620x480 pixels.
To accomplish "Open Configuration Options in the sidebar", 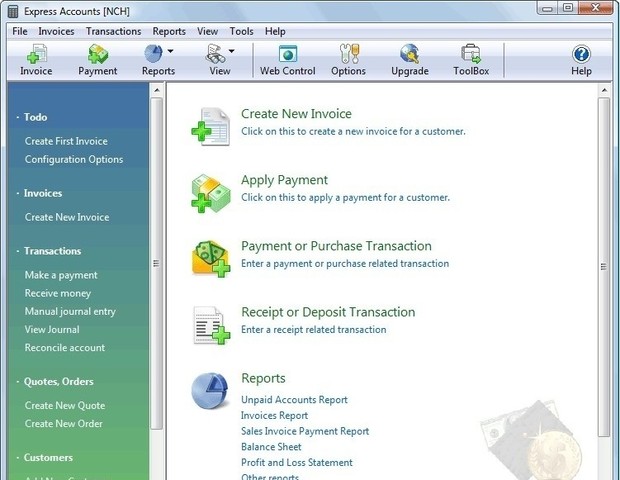I will point(74,159).
